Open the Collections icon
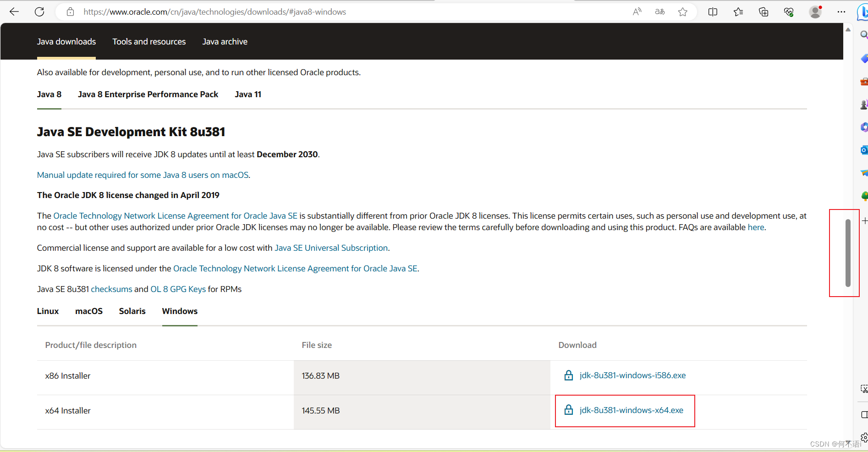 coord(764,12)
